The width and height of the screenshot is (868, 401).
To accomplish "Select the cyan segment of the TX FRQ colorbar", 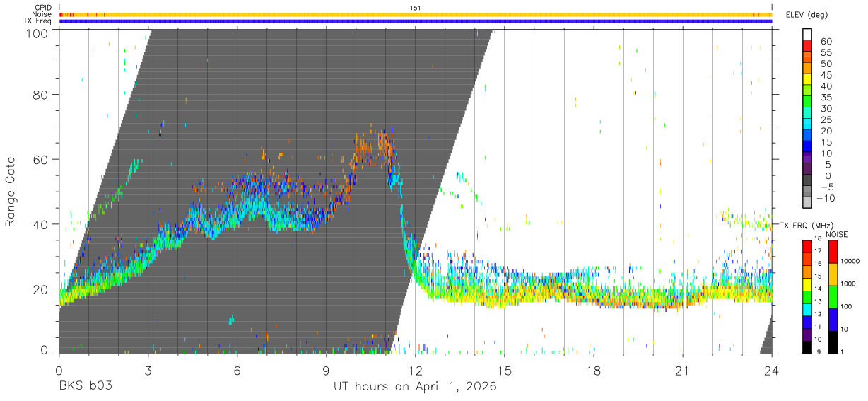I will (807, 308).
